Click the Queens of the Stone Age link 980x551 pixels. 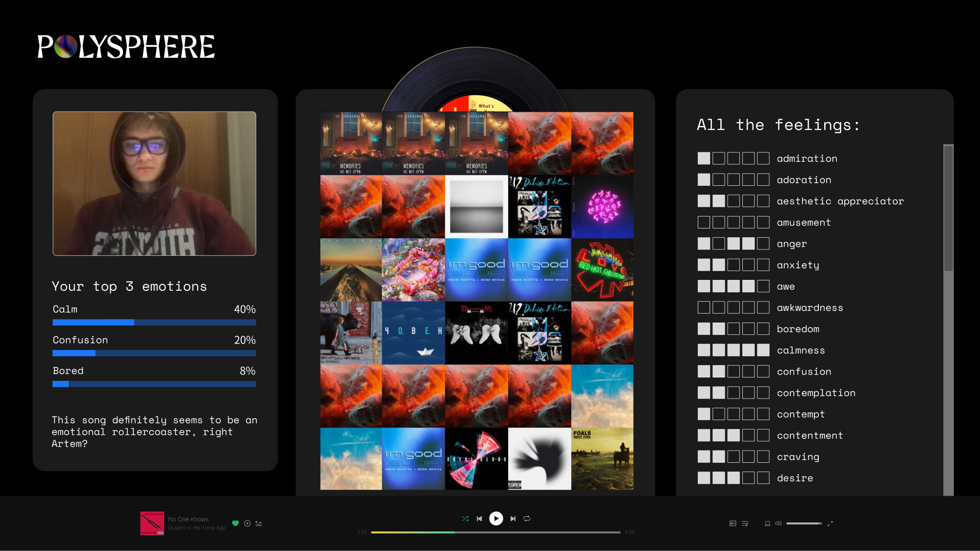(x=196, y=528)
